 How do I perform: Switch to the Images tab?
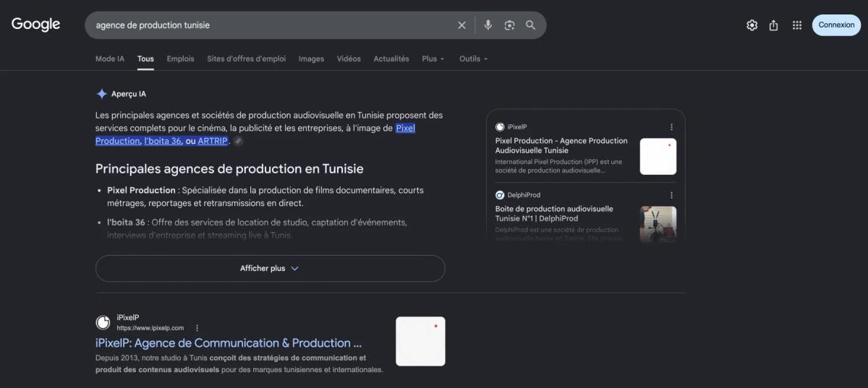tap(311, 59)
